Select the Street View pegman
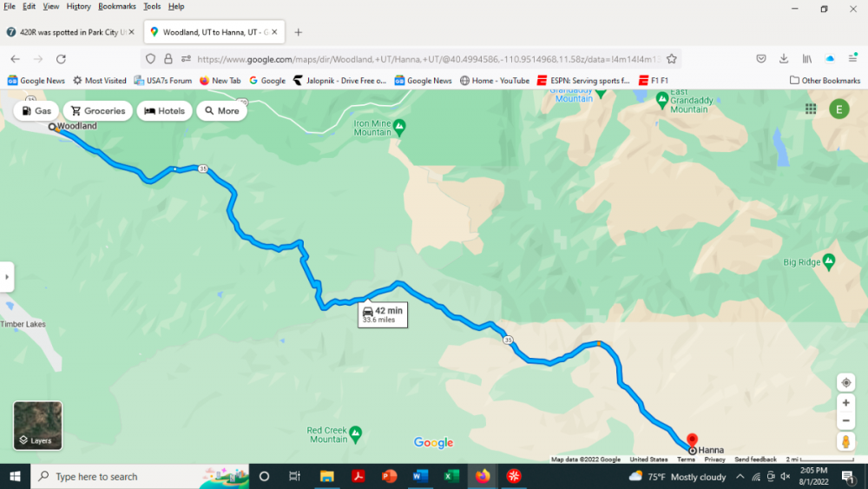868x489 pixels. click(845, 441)
